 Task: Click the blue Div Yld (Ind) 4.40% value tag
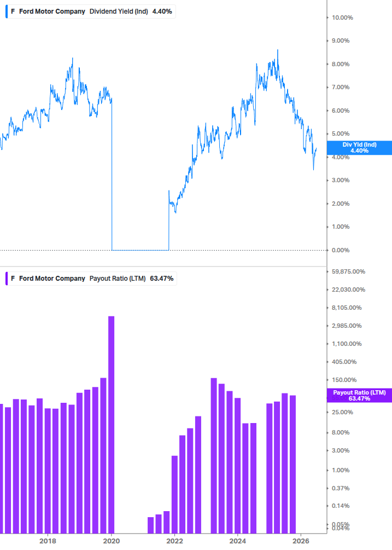click(x=359, y=148)
